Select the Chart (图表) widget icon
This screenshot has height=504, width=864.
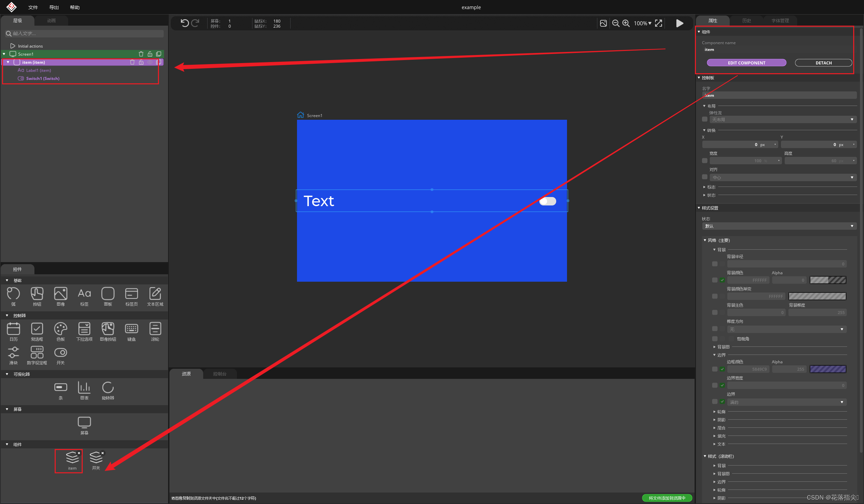pyautogui.click(x=84, y=388)
